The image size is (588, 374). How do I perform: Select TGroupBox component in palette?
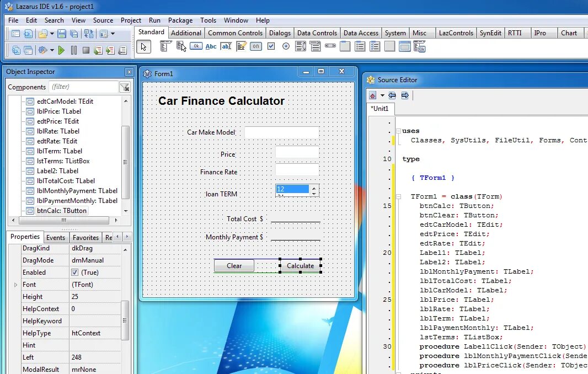(x=345, y=46)
